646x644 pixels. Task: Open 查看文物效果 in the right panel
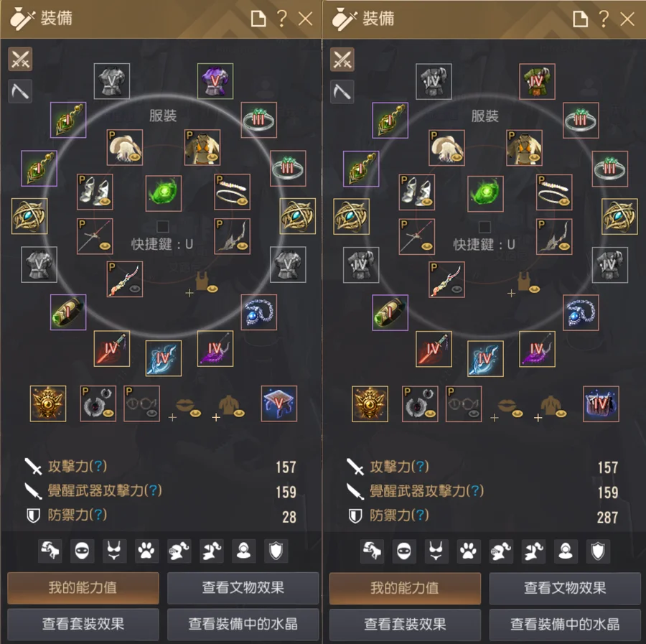pyautogui.click(x=565, y=588)
